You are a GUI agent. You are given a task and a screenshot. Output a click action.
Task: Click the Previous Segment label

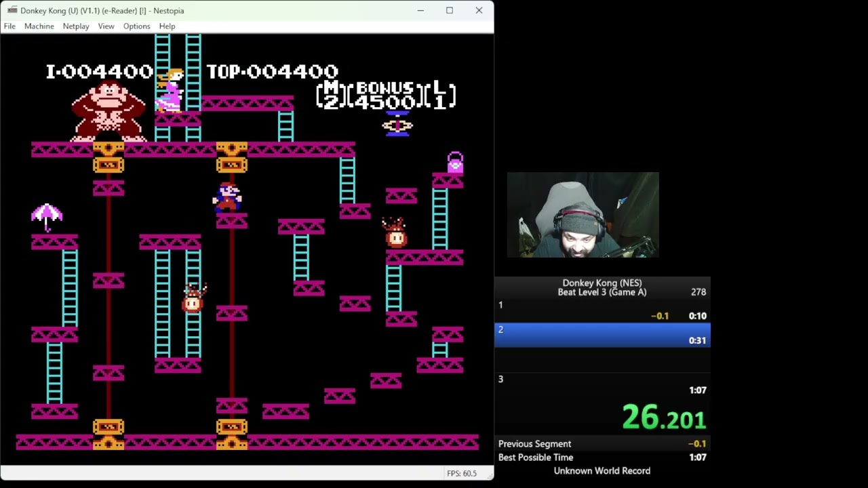click(534, 444)
